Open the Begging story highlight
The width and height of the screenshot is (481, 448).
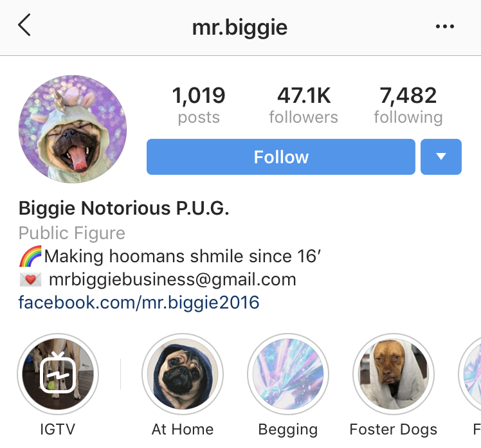(287, 374)
